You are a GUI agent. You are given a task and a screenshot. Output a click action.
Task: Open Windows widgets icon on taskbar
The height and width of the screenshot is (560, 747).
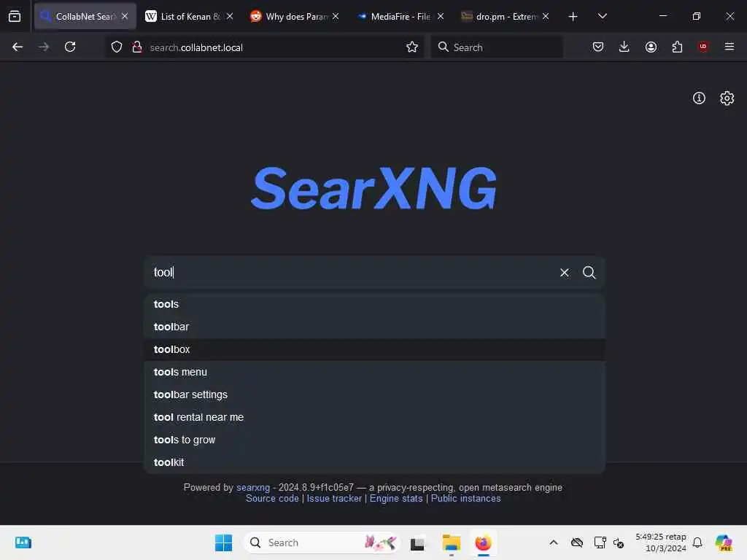[x=23, y=542]
